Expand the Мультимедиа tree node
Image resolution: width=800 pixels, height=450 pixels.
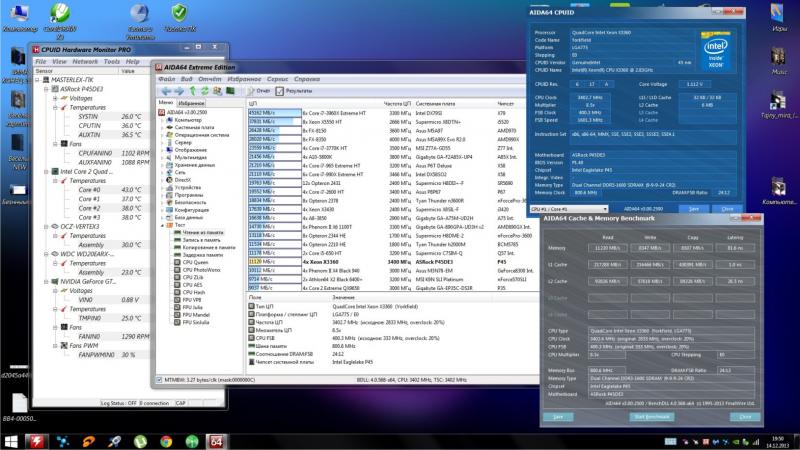point(163,158)
